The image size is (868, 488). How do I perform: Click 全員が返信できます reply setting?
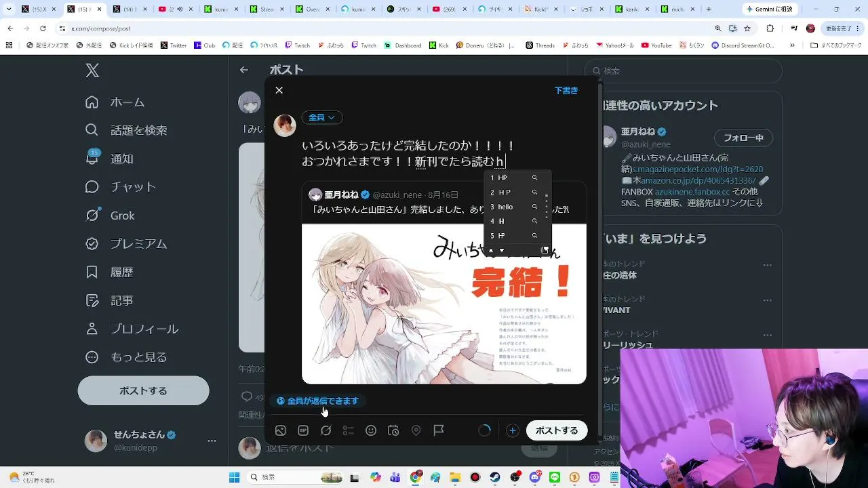(x=317, y=401)
